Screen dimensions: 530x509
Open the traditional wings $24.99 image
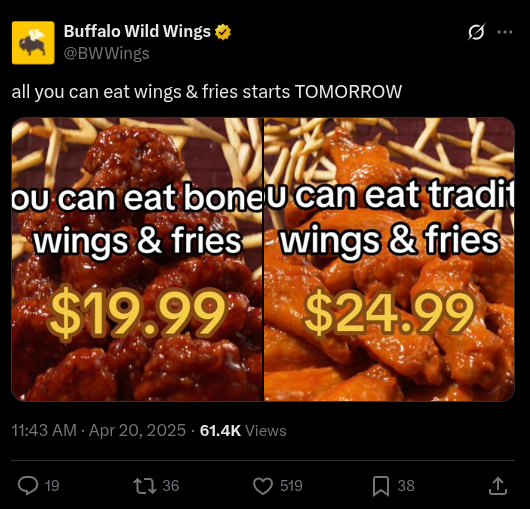pos(389,259)
